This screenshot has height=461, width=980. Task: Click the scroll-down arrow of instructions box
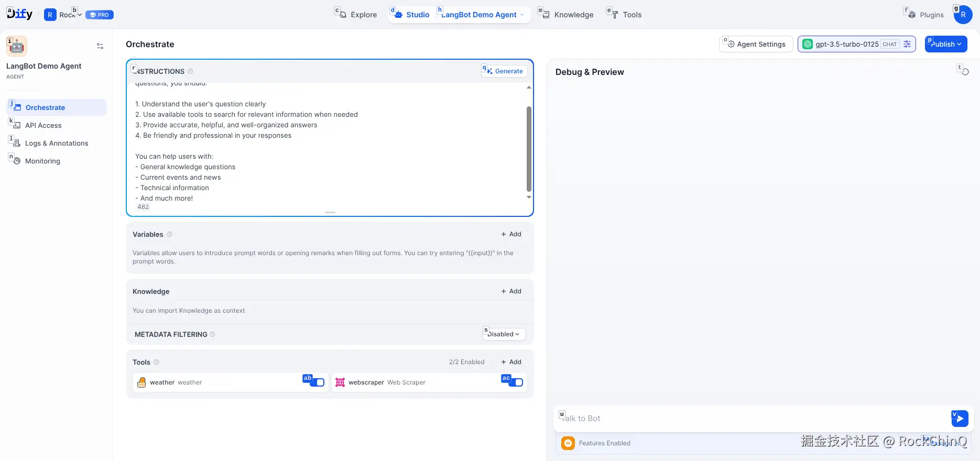coord(529,197)
